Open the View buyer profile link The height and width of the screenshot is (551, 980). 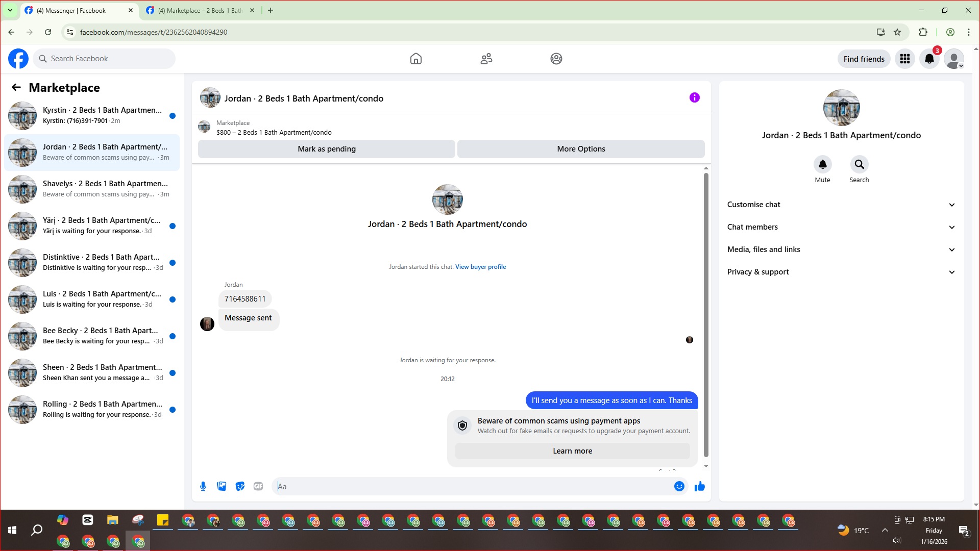coord(480,267)
